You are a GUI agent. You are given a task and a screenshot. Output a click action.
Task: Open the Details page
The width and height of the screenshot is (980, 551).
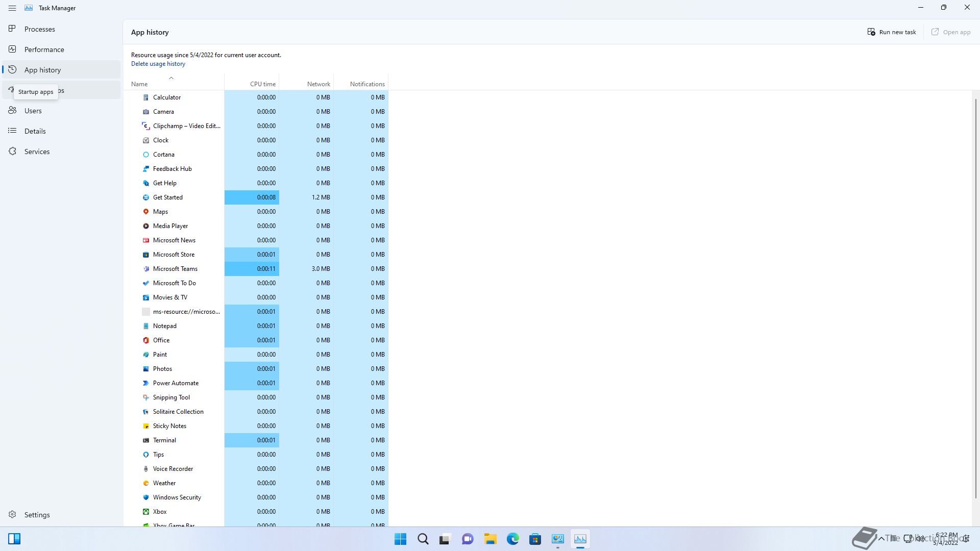pyautogui.click(x=61, y=131)
